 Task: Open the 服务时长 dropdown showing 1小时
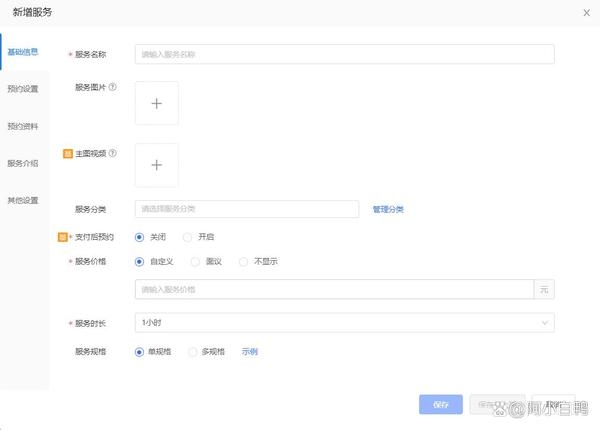pos(344,323)
